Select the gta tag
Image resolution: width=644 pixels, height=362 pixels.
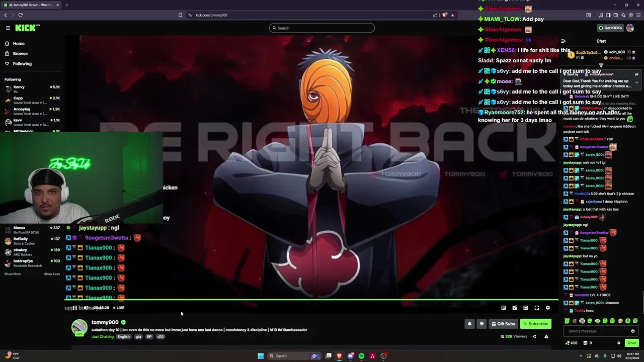pos(138,336)
